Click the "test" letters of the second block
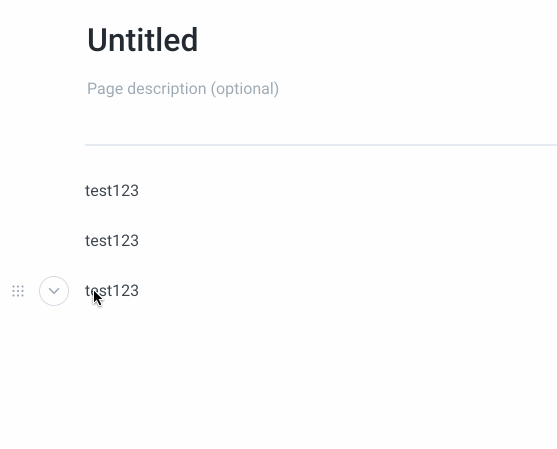557x449 pixels. [98, 241]
